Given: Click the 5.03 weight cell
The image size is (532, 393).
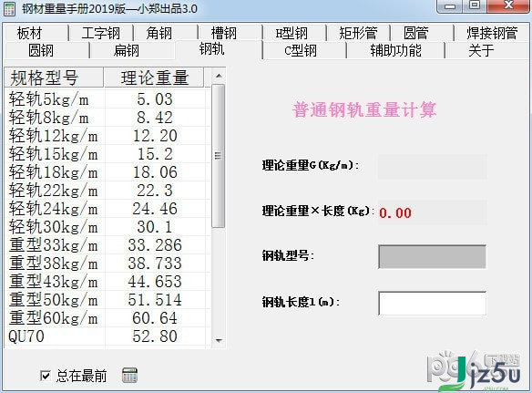Looking at the screenshot, I should (x=155, y=99).
